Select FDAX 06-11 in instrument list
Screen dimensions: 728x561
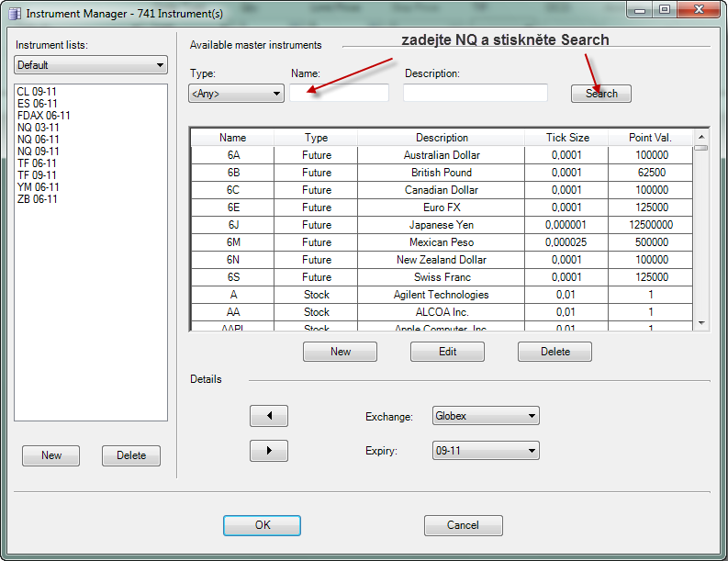[x=44, y=116]
